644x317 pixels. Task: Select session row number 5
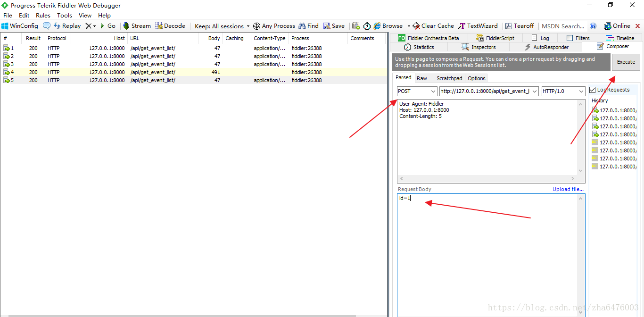(x=193, y=80)
